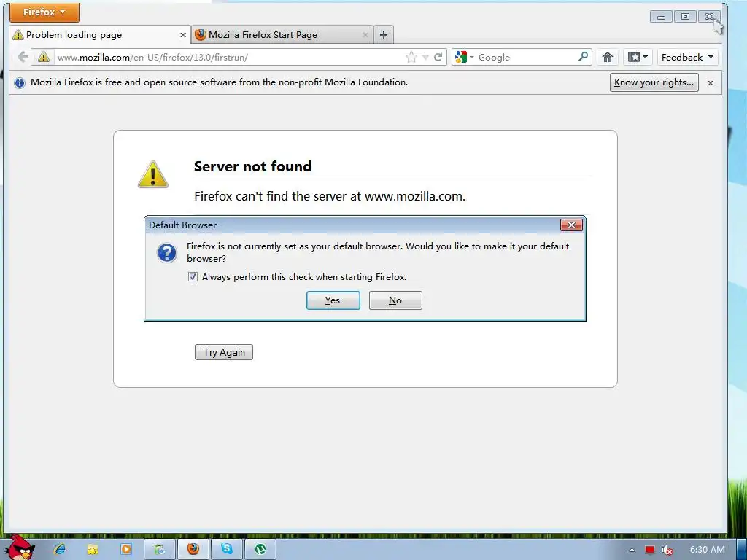Click the warning site identity icon in address bar
Viewport: 747px width, 560px height.
[x=43, y=57]
